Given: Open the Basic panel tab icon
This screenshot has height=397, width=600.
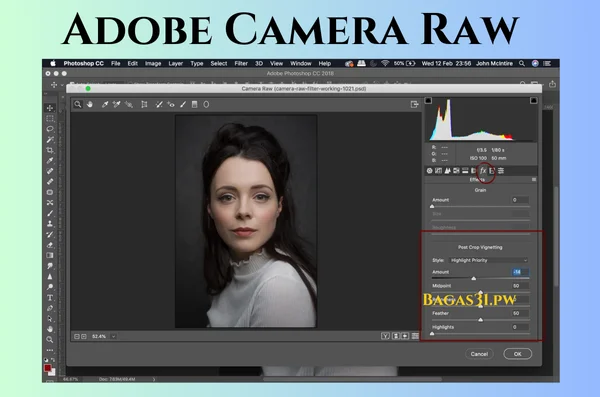Looking at the screenshot, I should 429,171.
